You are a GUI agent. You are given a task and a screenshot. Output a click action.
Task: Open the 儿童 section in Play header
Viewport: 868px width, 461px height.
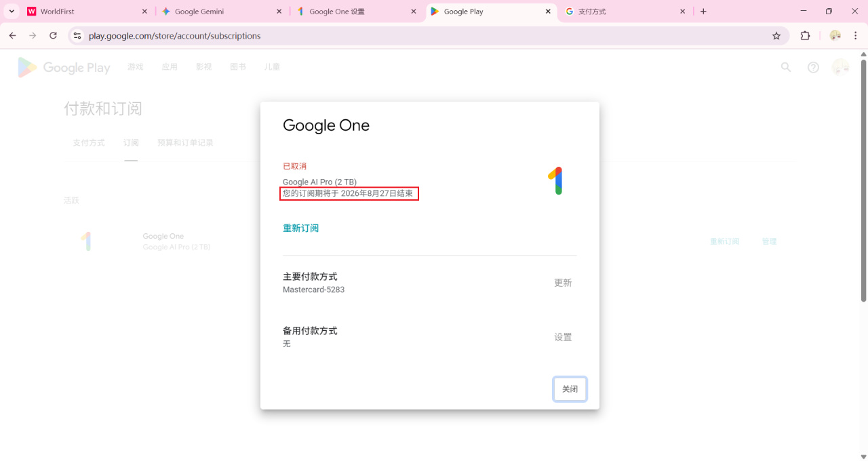click(x=272, y=67)
